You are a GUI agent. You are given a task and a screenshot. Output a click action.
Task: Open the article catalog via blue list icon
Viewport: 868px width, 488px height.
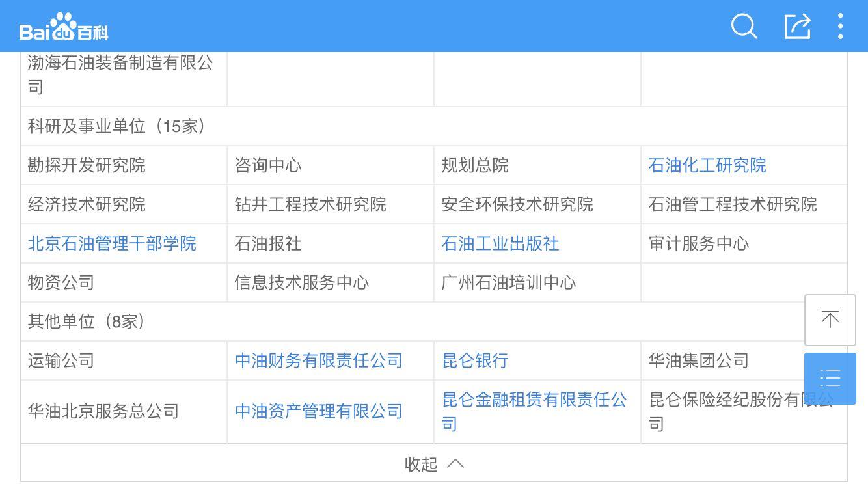(x=830, y=378)
